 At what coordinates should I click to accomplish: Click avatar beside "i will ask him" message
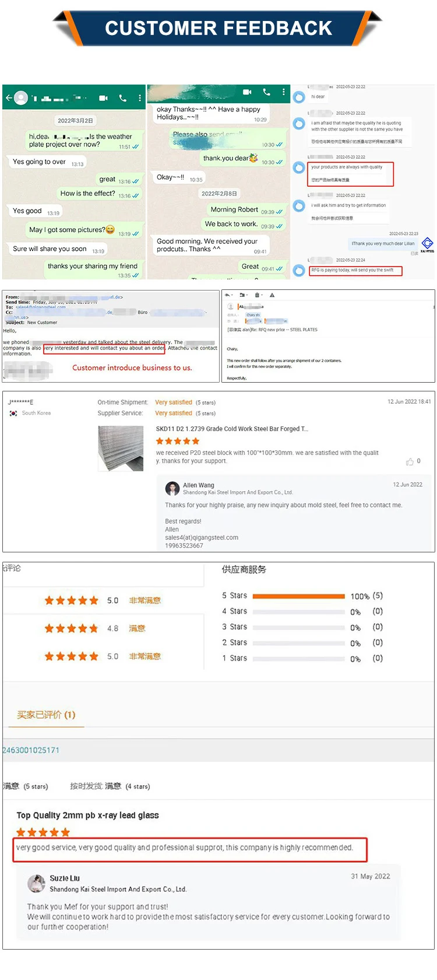click(x=299, y=206)
